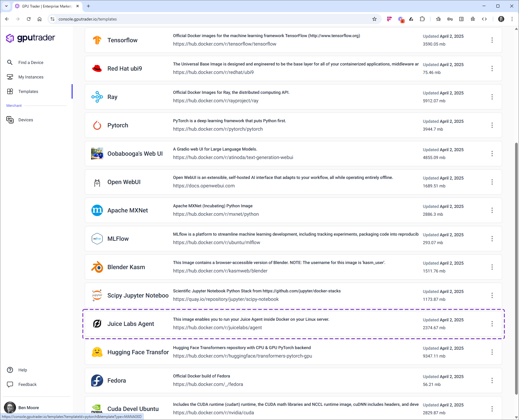
Task: Open options menu for Fedora
Action: click(x=492, y=380)
